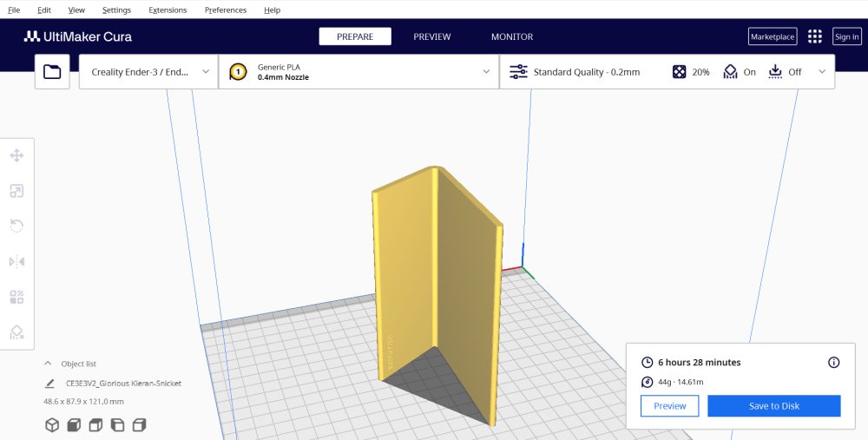
Task: Click the infill density 20% icon
Action: [x=680, y=72]
